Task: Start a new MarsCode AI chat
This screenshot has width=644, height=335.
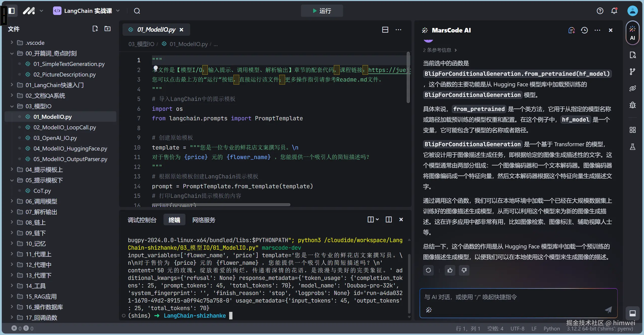Action: (571, 30)
